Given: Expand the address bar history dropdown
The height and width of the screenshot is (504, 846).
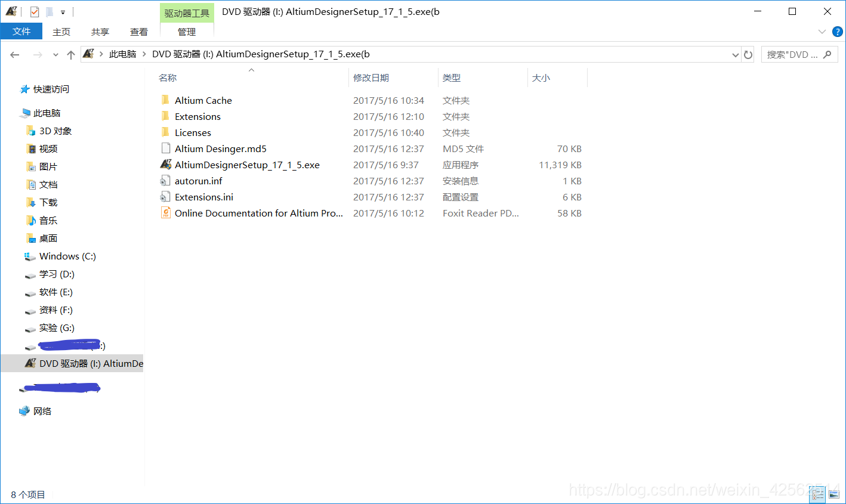Looking at the screenshot, I should (x=735, y=54).
